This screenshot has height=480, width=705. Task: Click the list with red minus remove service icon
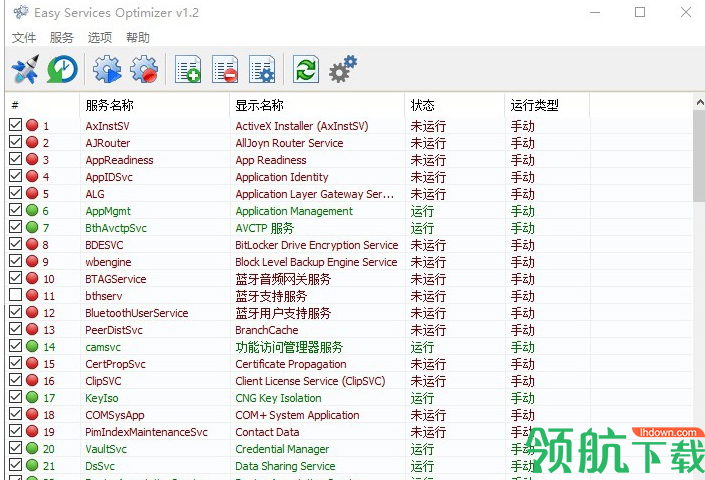225,69
